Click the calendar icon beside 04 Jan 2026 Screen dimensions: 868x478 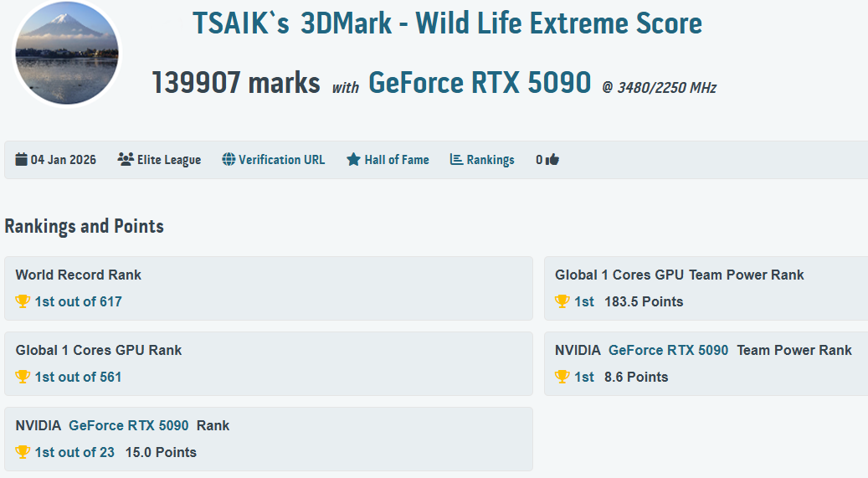click(x=22, y=160)
